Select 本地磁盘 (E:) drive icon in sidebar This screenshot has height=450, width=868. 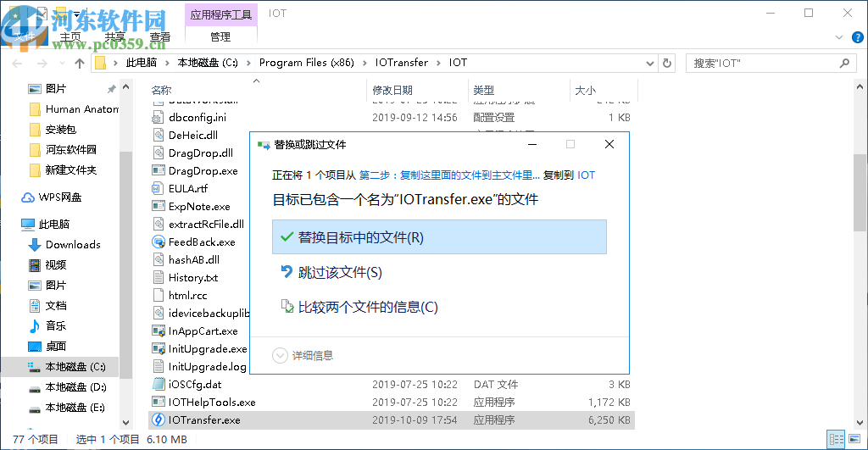pos(34,408)
